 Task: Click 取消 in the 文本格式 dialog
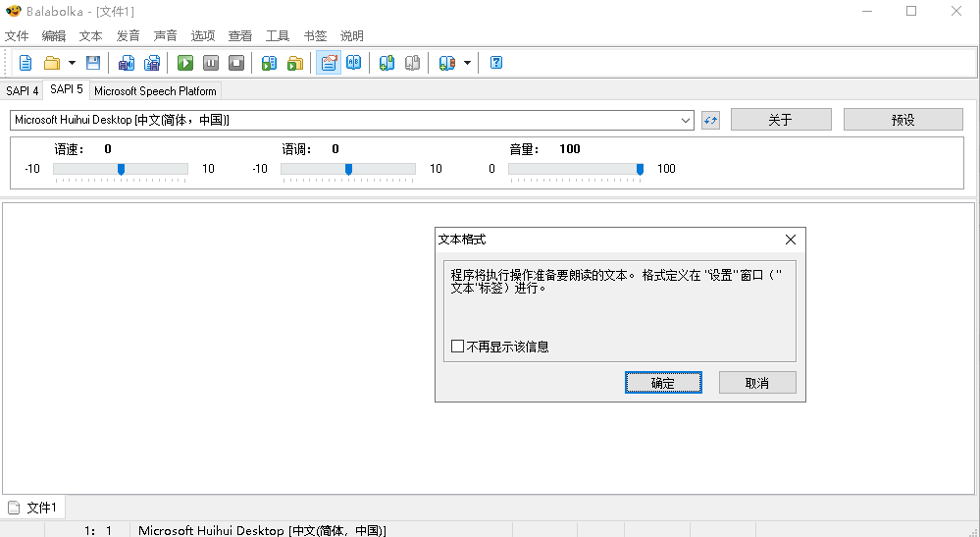(757, 383)
